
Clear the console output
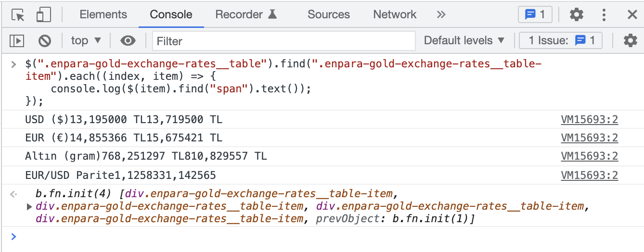tap(45, 41)
